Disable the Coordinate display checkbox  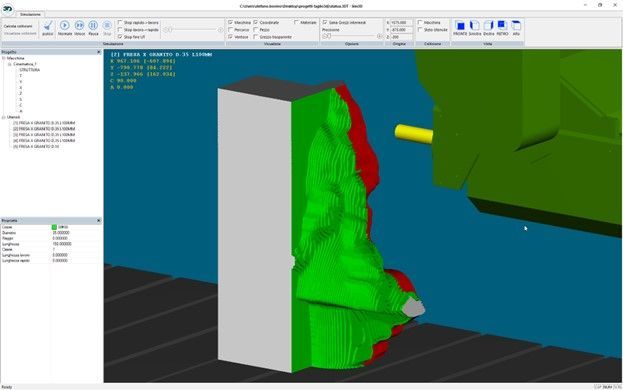click(x=255, y=23)
